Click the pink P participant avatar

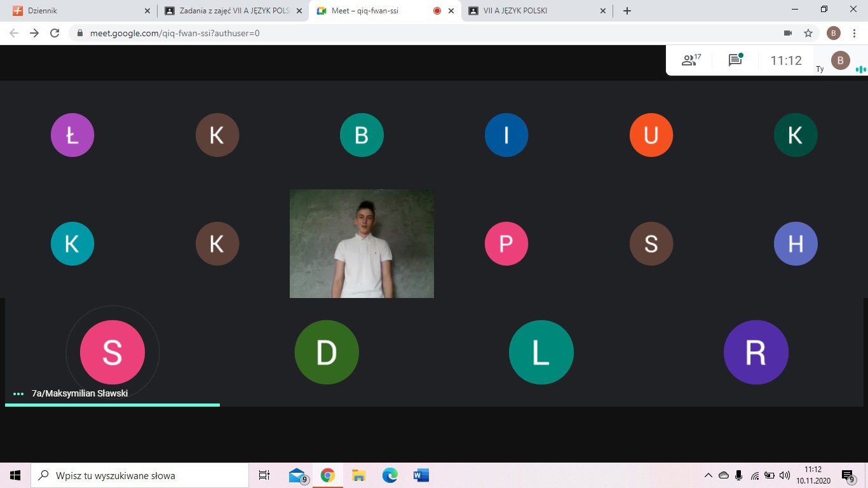coord(506,243)
